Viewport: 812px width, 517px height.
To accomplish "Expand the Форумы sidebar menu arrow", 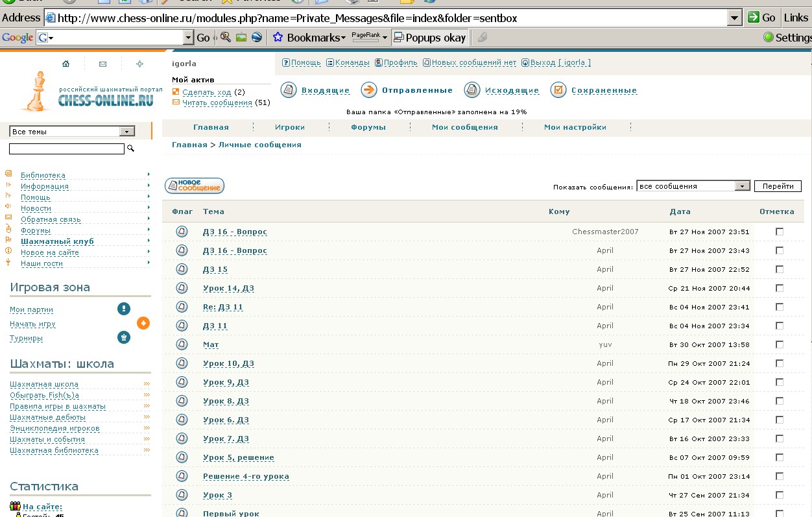I will tap(149, 230).
